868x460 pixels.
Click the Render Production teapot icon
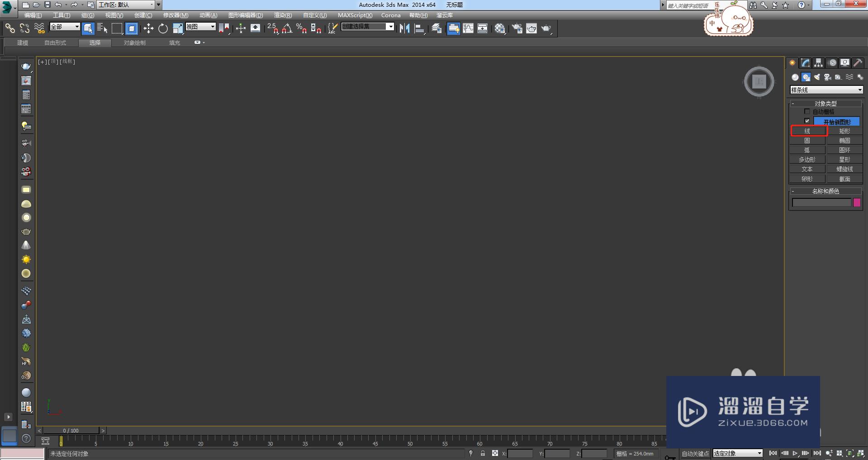(546, 28)
